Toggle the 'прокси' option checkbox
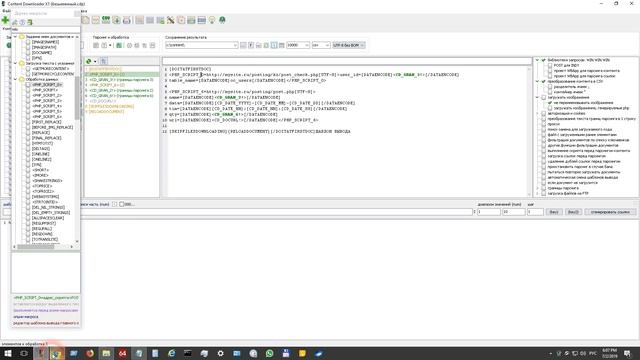 pyautogui.click(x=544, y=124)
